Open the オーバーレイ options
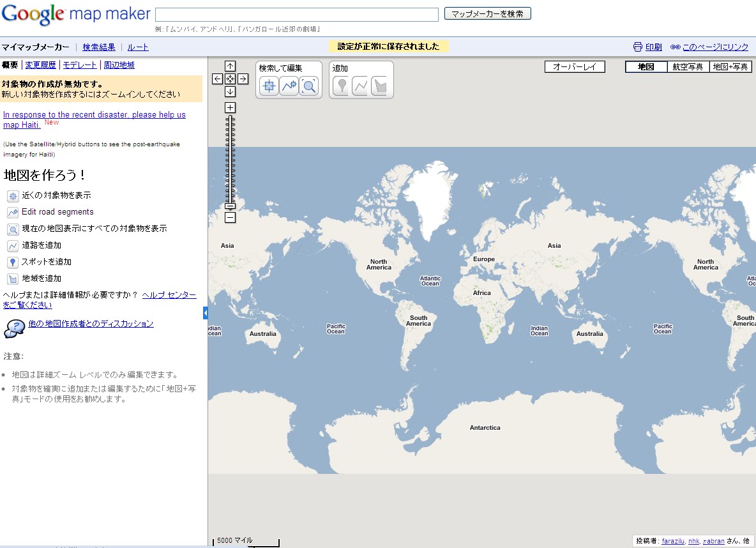 (575, 66)
